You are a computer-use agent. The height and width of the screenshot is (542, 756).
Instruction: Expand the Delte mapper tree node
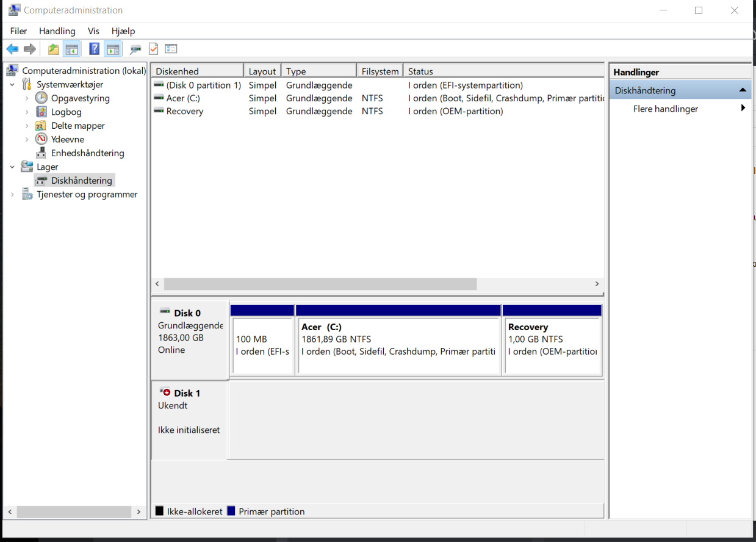pyautogui.click(x=27, y=126)
